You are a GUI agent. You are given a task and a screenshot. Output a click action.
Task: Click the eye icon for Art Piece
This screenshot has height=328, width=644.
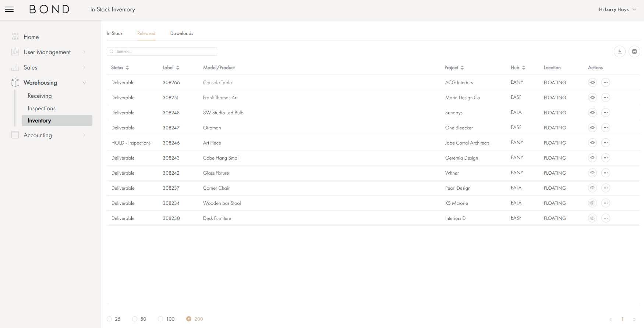(592, 143)
